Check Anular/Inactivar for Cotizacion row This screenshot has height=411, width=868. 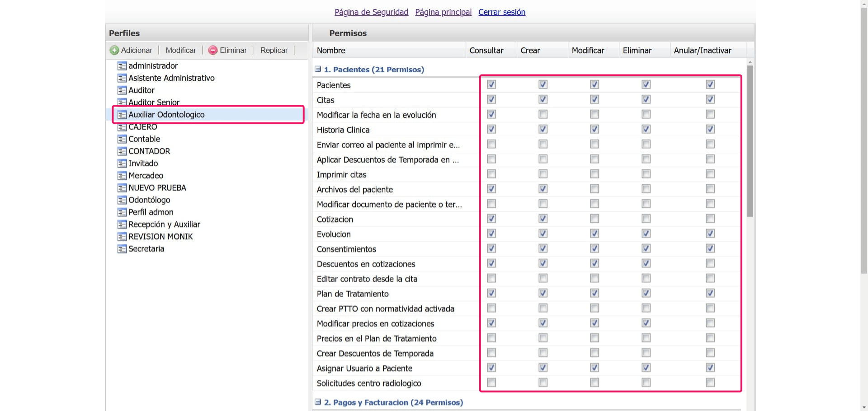coord(710,219)
